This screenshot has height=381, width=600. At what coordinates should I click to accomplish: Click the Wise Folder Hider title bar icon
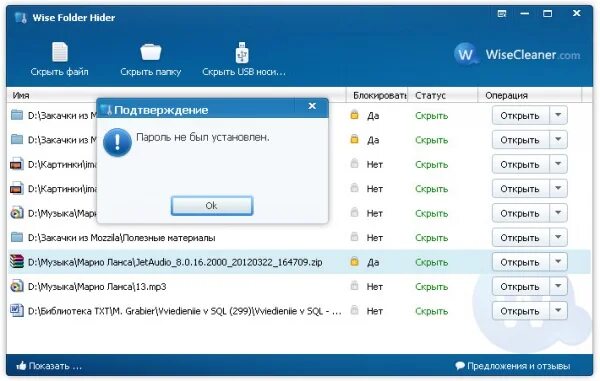pyautogui.click(x=21, y=18)
